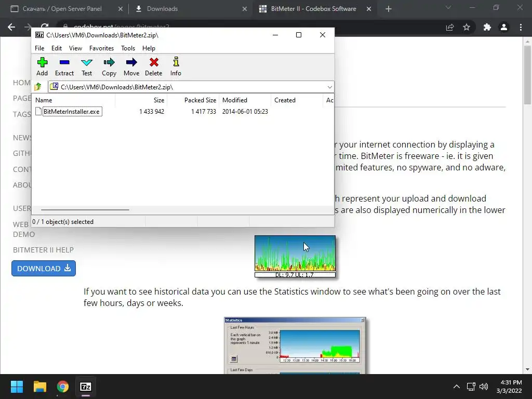
Task: Open Chrome from the taskbar
Action: pos(63,387)
